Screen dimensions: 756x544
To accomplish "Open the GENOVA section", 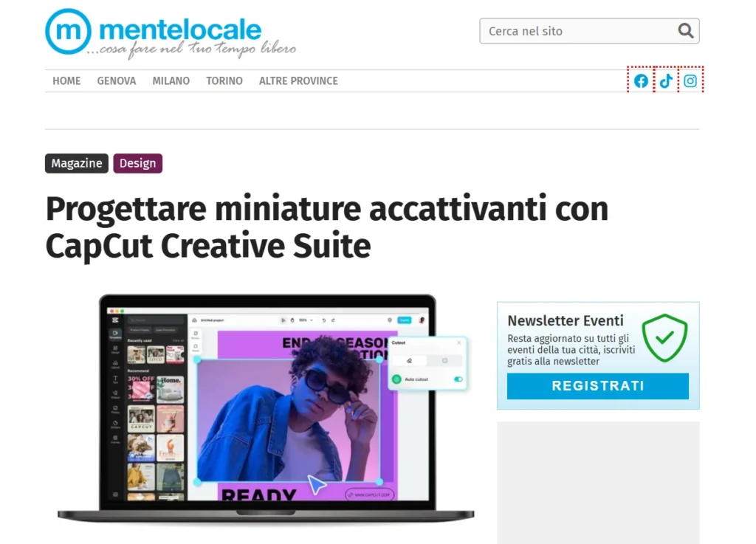I will [x=117, y=81].
